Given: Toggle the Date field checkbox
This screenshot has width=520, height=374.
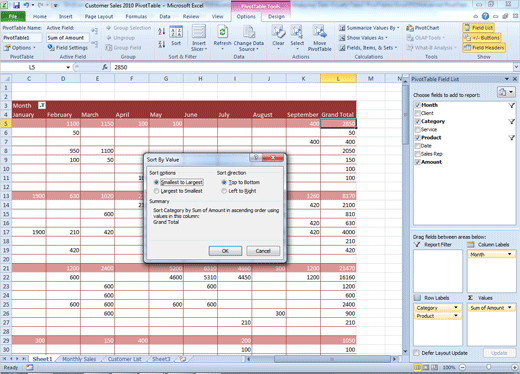Looking at the screenshot, I should (x=417, y=146).
